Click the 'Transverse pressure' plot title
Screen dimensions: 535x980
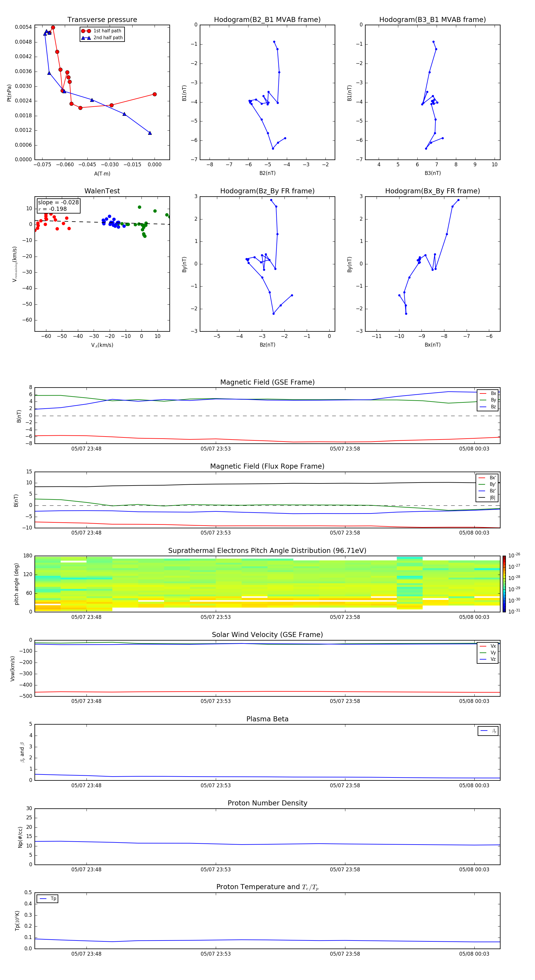point(102,20)
